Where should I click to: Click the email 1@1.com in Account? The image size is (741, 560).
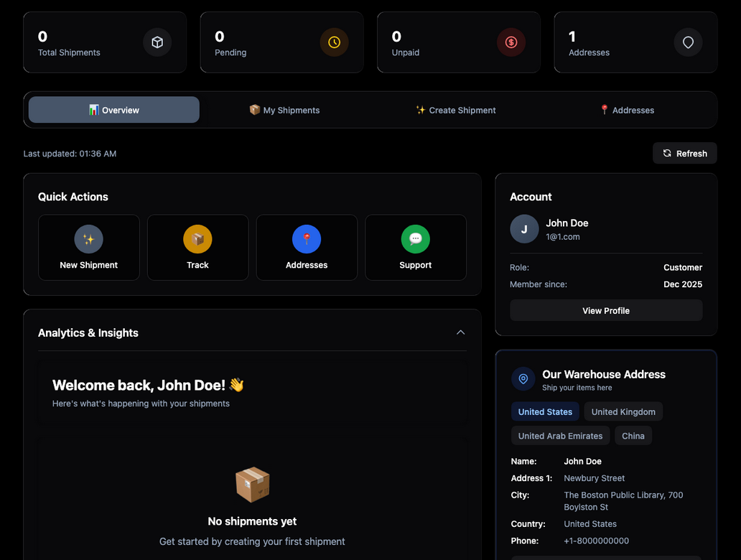[x=563, y=237]
